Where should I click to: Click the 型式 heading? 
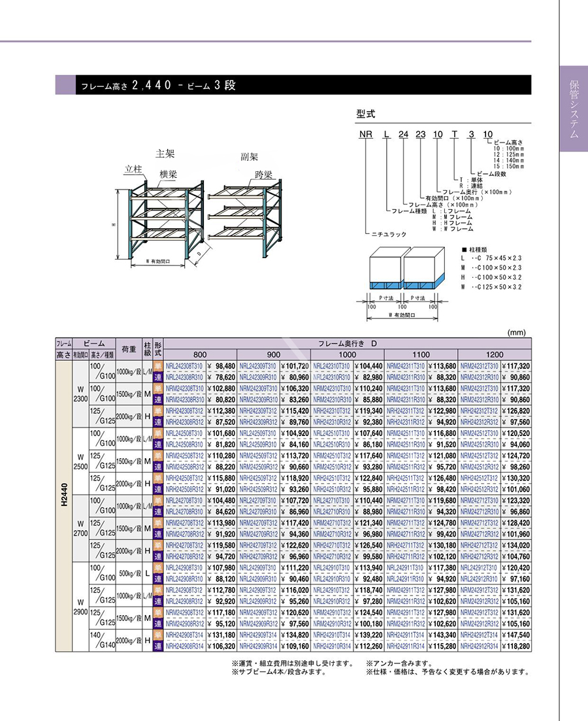pyautogui.click(x=366, y=114)
